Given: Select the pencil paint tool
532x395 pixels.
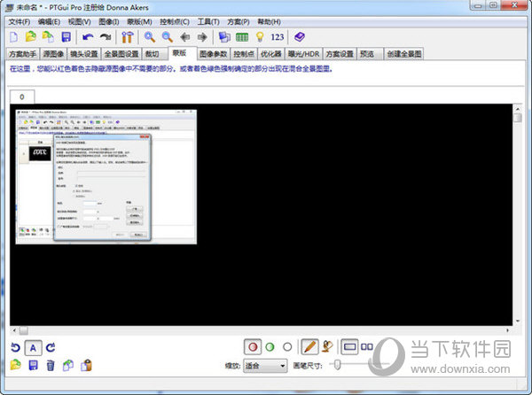Looking at the screenshot, I should 309,347.
